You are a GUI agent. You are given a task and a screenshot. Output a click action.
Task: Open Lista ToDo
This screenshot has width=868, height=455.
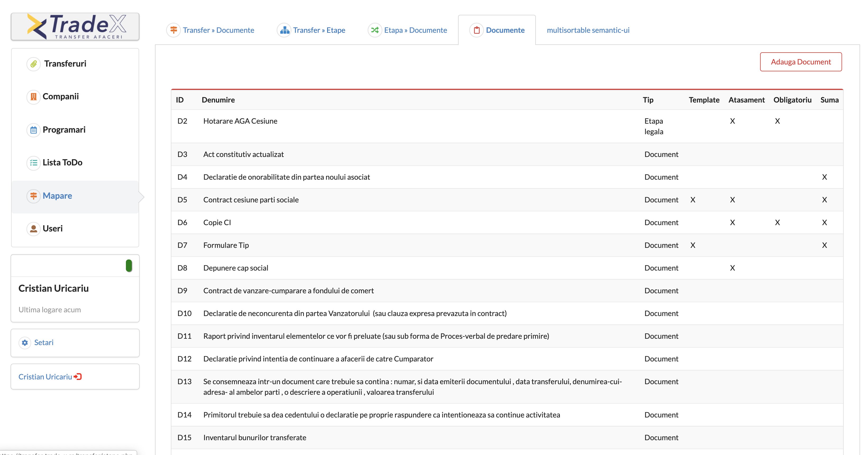[x=75, y=163]
